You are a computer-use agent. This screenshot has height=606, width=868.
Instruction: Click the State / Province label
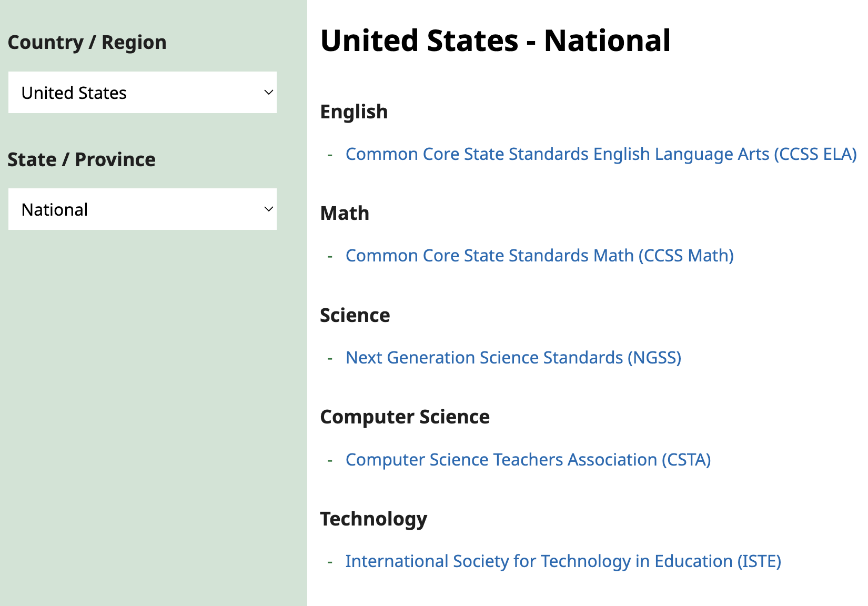tap(82, 159)
